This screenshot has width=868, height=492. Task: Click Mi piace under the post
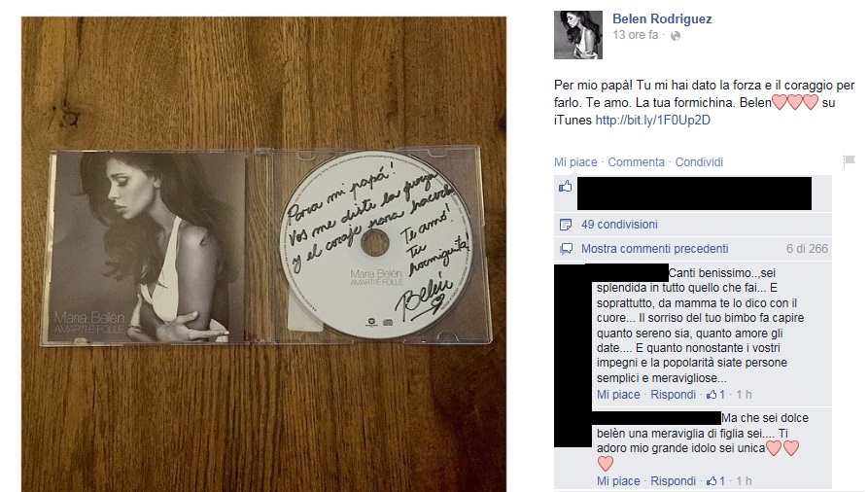click(575, 162)
